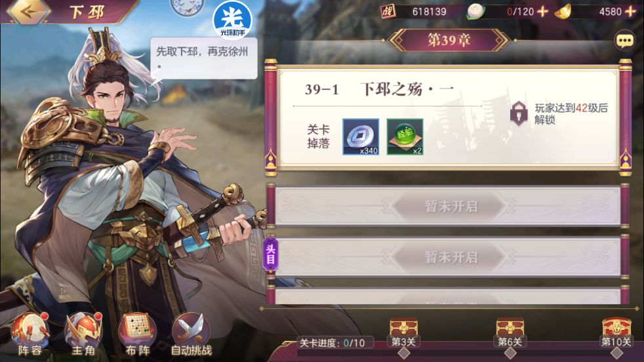This screenshot has height=362, width=644.
Task: Start 自动挑战 auto challenge swords icon
Action: (x=191, y=334)
